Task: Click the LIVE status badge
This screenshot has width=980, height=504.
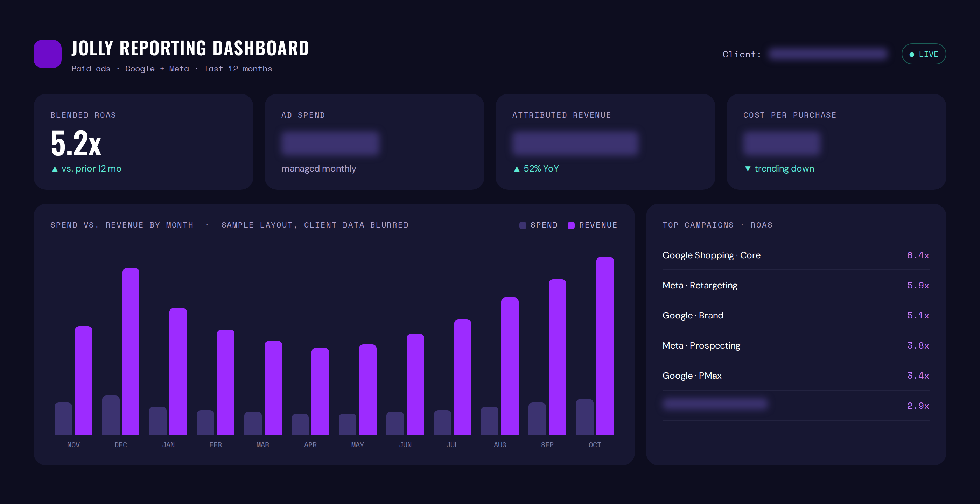Action: click(x=924, y=54)
